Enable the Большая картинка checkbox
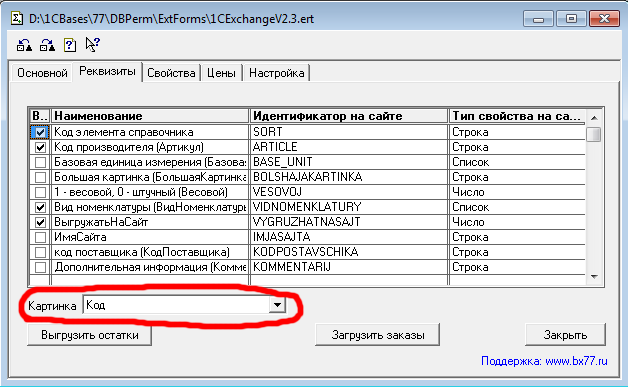Image resolution: width=628 pixels, height=387 pixels. point(40,177)
